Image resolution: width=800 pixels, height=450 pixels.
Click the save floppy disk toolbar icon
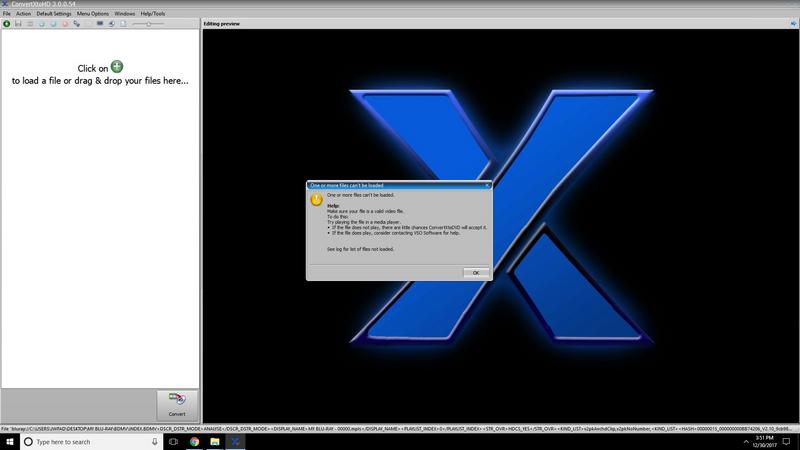(18, 23)
